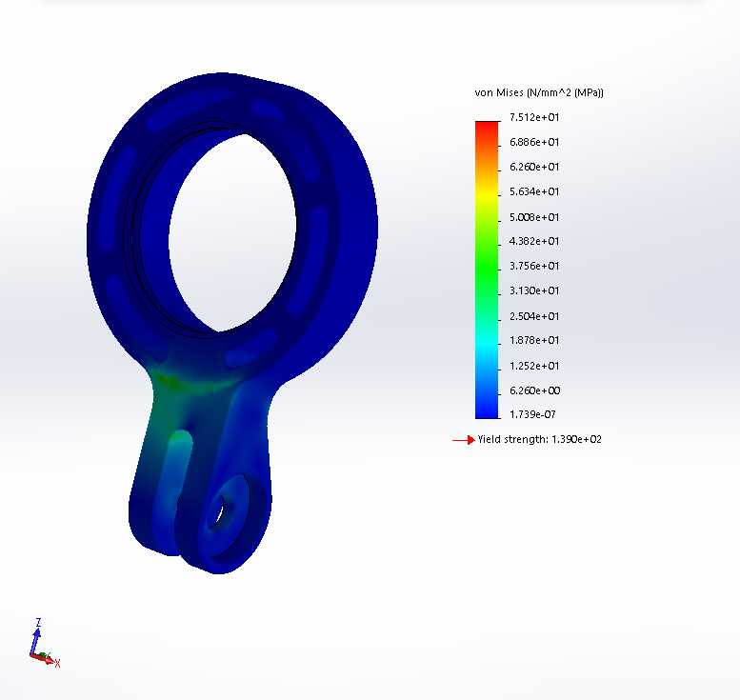
Task: Click the XYZ coordinate triad
Action: pyautogui.click(x=45, y=643)
